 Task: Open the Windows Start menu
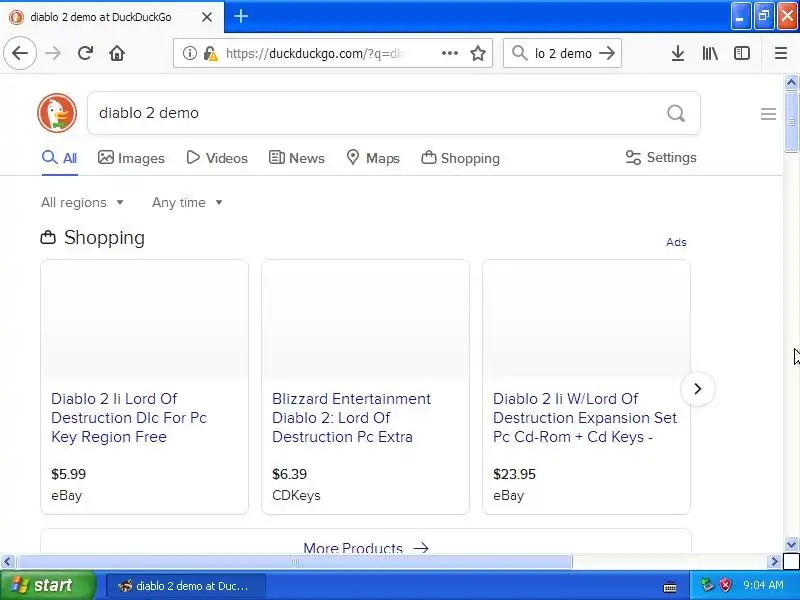tap(47, 585)
